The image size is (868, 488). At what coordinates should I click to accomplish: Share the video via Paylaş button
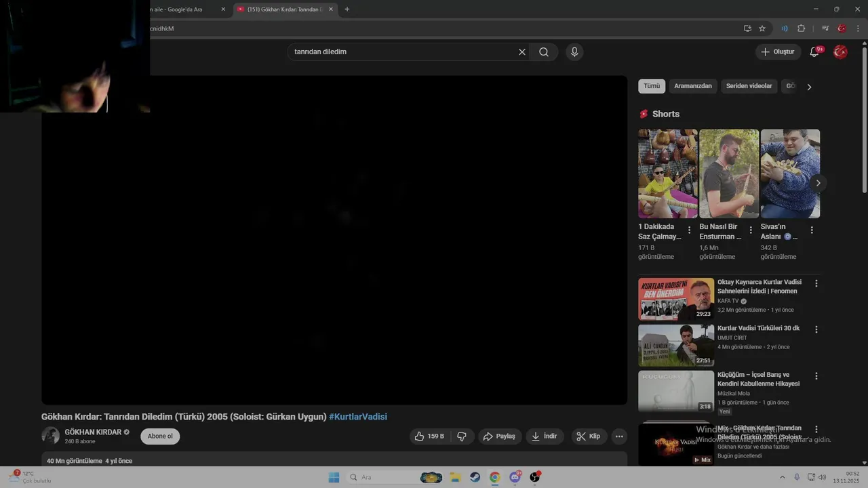pyautogui.click(x=500, y=436)
